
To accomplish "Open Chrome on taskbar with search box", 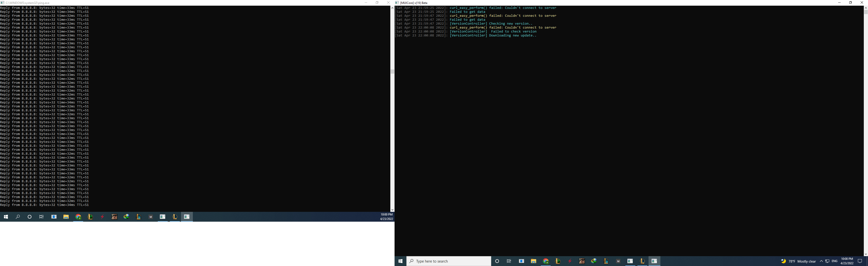I will point(546,261).
